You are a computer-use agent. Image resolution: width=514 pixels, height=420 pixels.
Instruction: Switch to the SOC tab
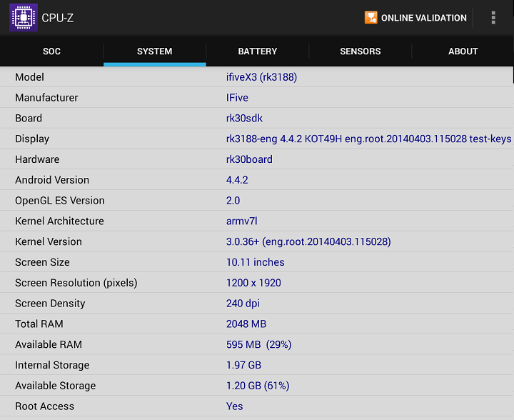51,51
